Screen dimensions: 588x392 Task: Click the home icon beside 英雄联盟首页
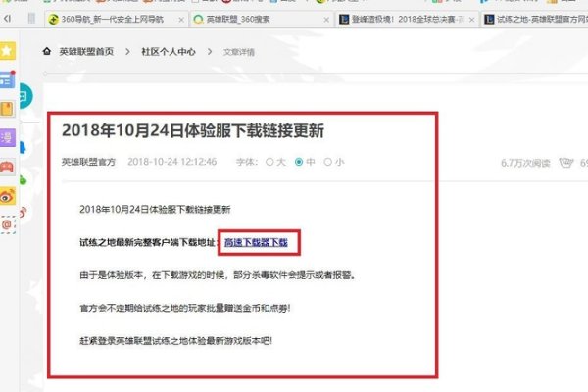click(48, 50)
